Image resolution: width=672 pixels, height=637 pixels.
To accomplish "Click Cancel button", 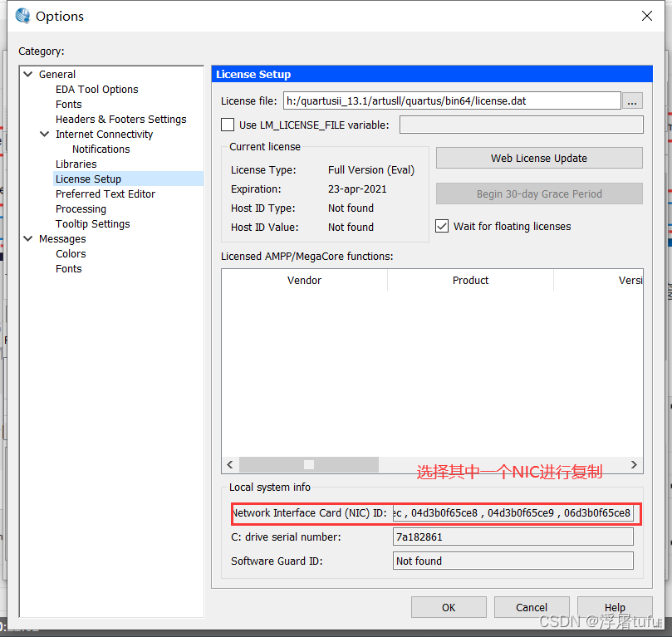I will point(532,607).
